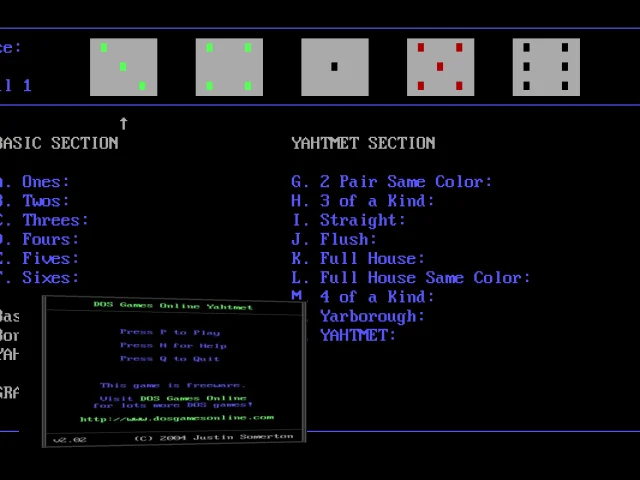Select the green three die
Viewport: 640px width, 480px height.
click(x=124, y=67)
